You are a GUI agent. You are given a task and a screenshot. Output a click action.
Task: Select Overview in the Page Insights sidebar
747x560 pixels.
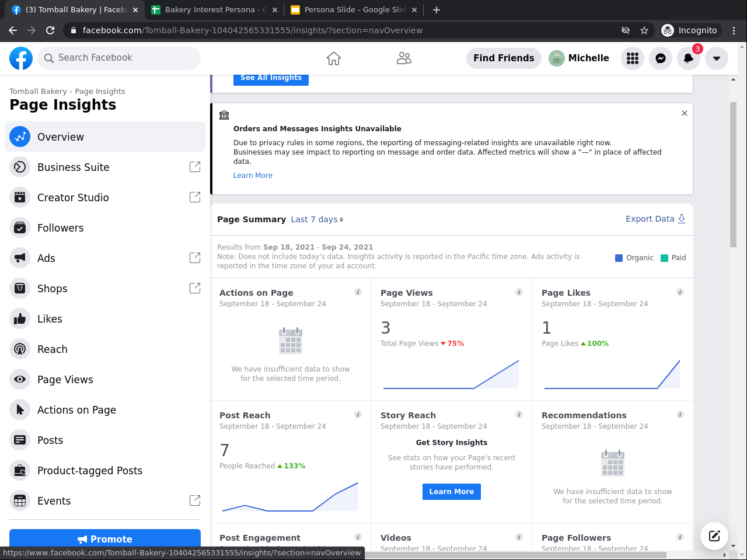105,136
